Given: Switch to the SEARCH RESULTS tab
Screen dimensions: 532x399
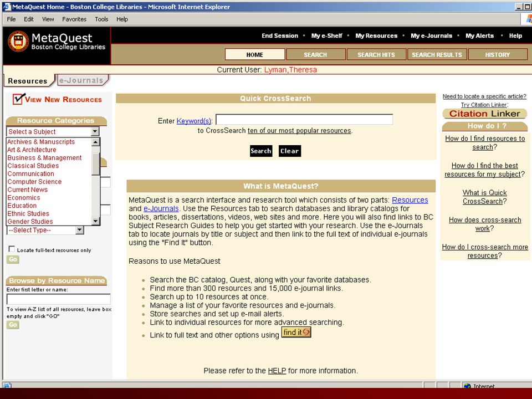Looking at the screenshot, I should point(437,55).
